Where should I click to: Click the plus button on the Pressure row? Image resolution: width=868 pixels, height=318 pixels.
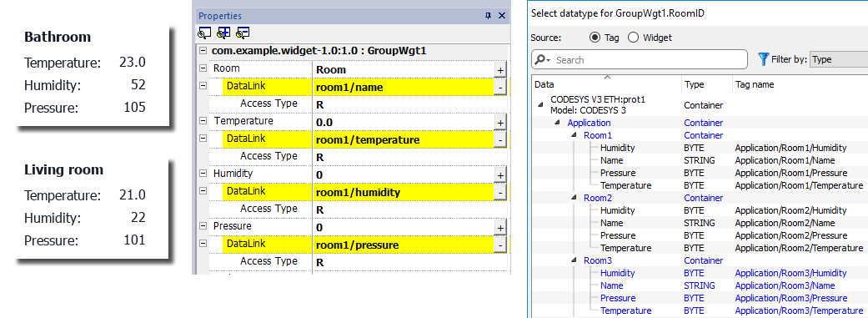(x=500, y=228)
